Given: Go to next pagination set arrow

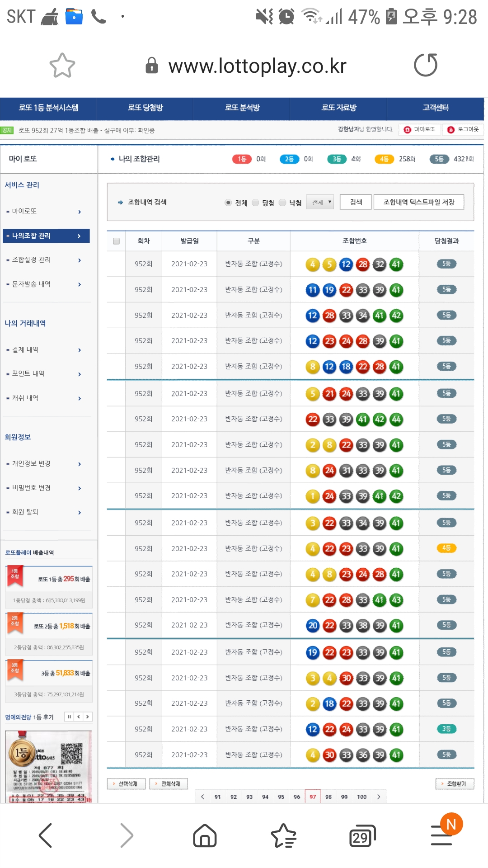Looking at the screenshot, I should click(x=379, y=797).
